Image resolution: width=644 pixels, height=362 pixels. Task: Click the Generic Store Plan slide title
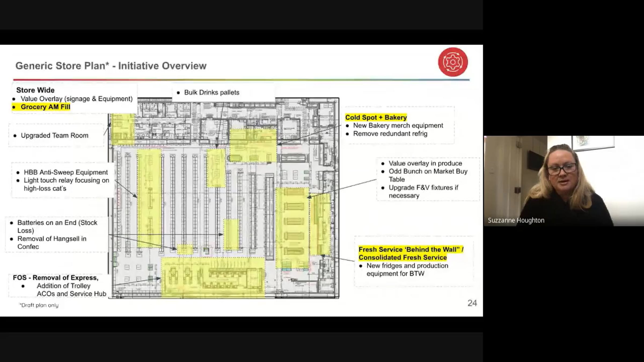tap(111, 66)
